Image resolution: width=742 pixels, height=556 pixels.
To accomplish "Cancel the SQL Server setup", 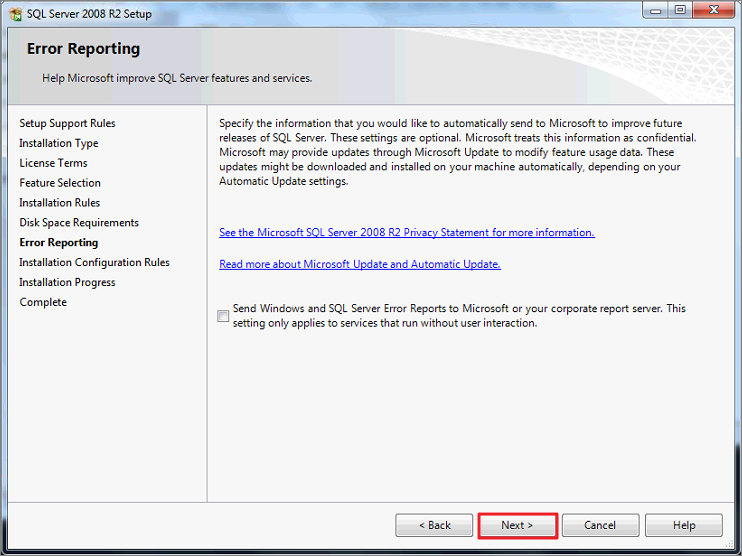I will (x=600, y=525).
